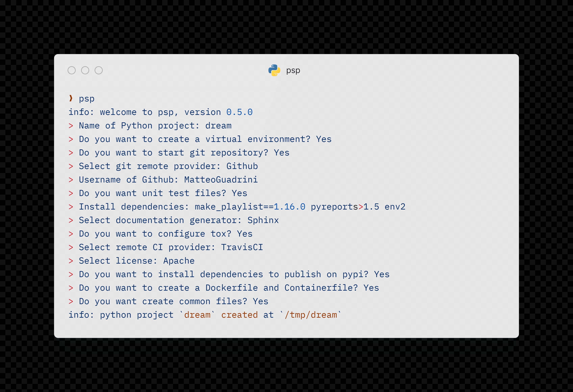Click the "make_playlist==1.16.0" dependency text

pyautogui.click(x=250, y=207)
